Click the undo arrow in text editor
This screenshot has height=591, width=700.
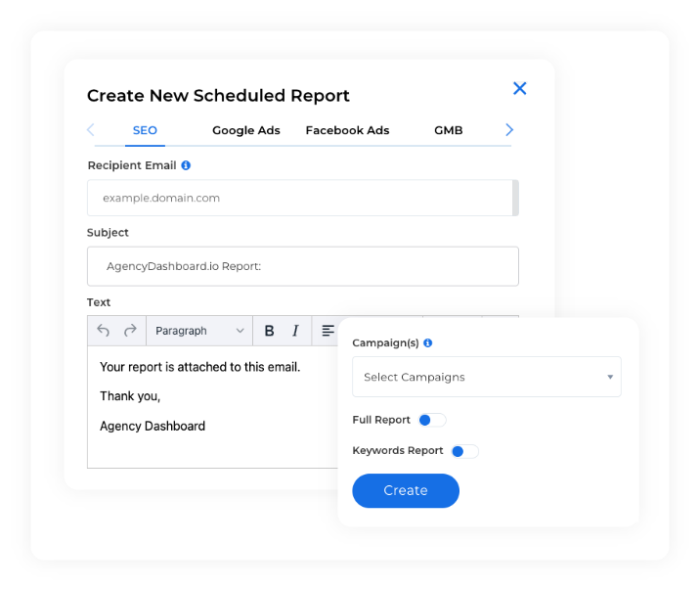pos(103,331)
